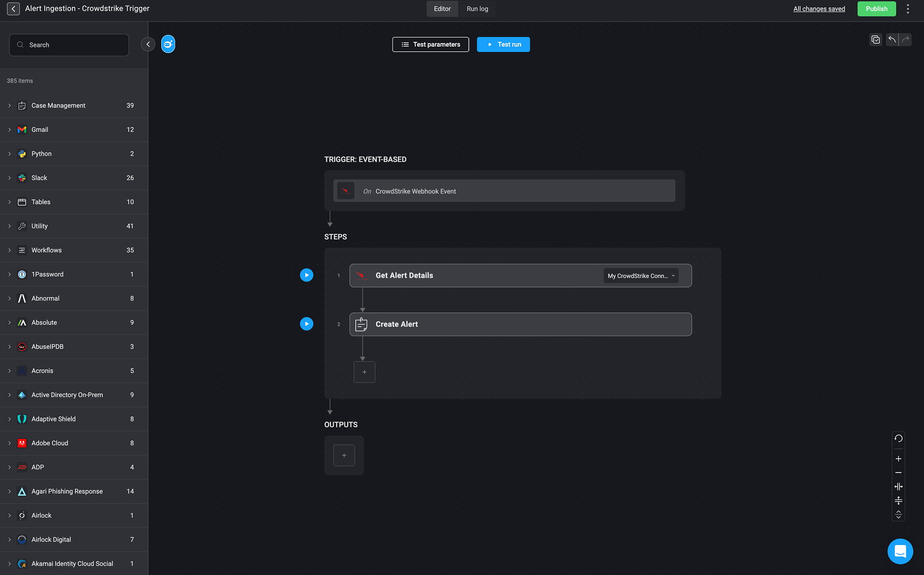Image resolution: width=924 pixels, height=575 pixels.
Task: Click the CrowdStrike icon on the trigger
Action: 345,191
